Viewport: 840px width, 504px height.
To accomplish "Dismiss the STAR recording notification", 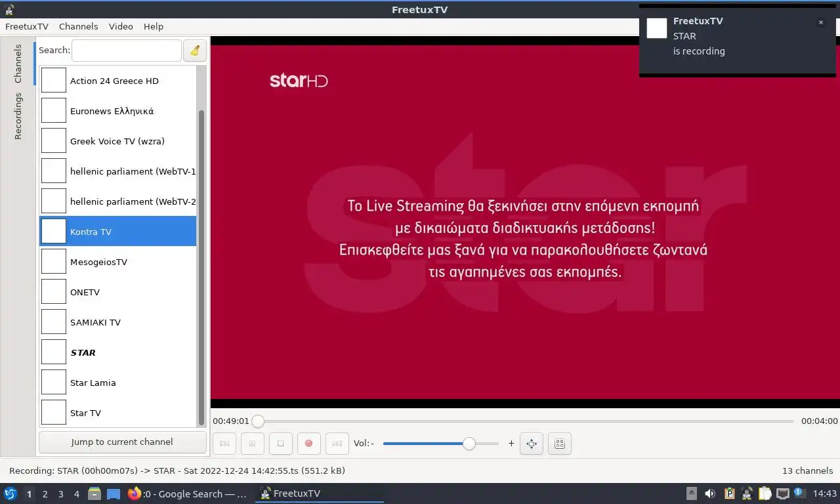I will (820, 22).
